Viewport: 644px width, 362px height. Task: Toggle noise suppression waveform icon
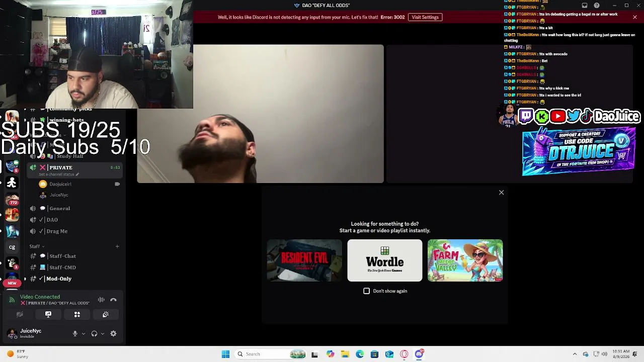[x=101, y=300]
